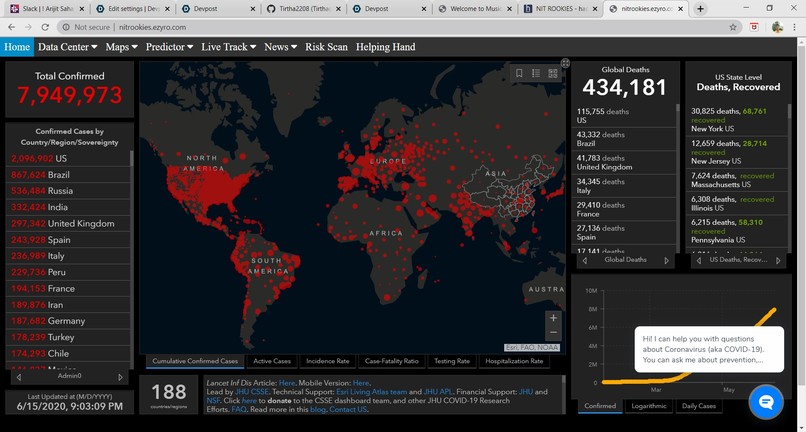Image resolution: width=806 pixels, height=432 pixels.
Task: Select the 229,736 Peru row
Action: 69,272
